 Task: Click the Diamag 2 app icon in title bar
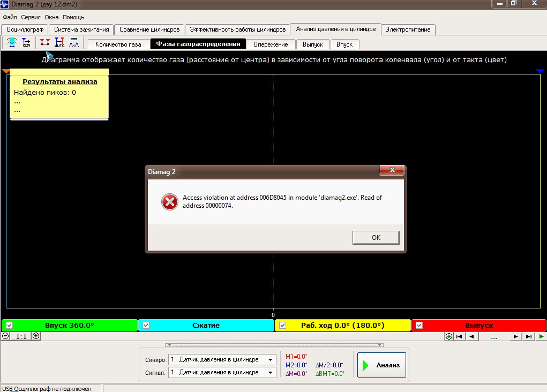coord(4,4)
